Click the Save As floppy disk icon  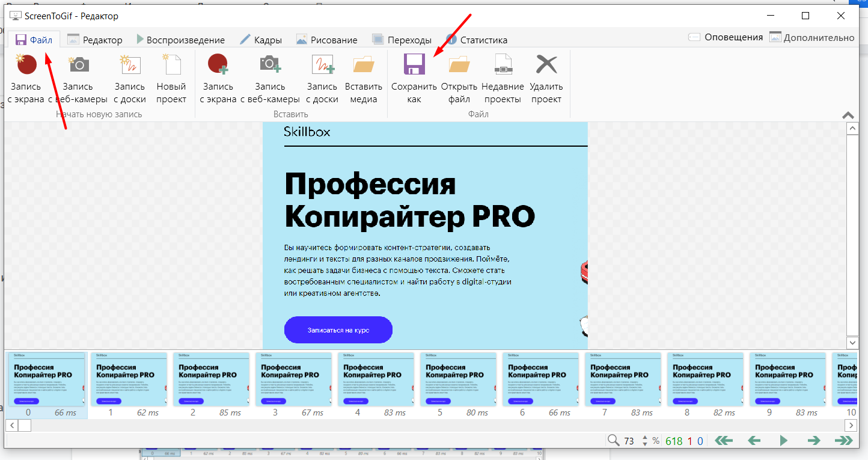(414, 64)
